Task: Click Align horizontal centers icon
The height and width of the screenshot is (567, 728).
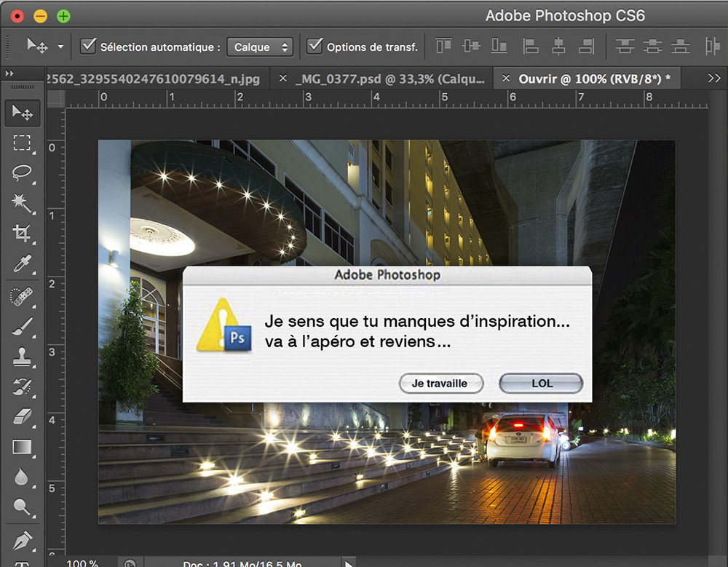Action: tap(558, 46)
